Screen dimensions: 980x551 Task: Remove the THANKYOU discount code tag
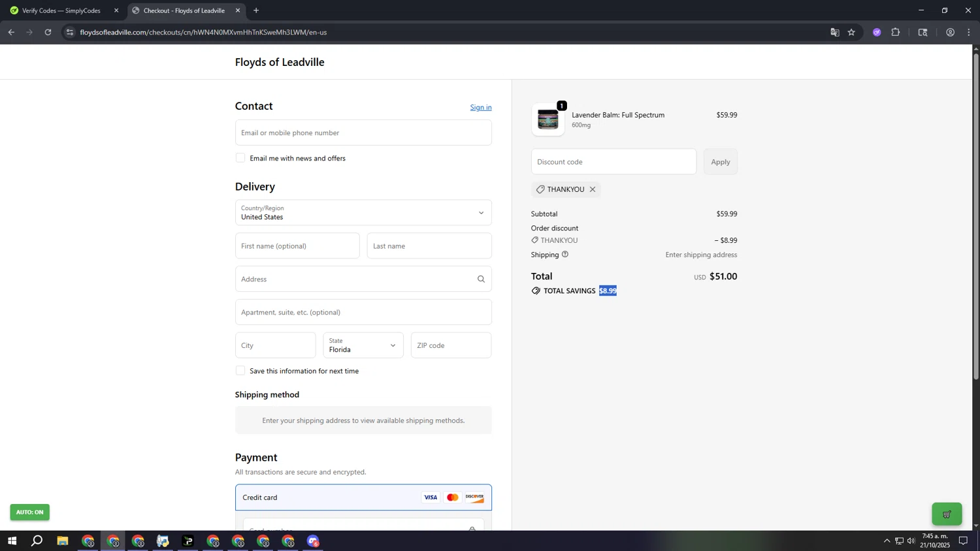[x=593, y=189]
